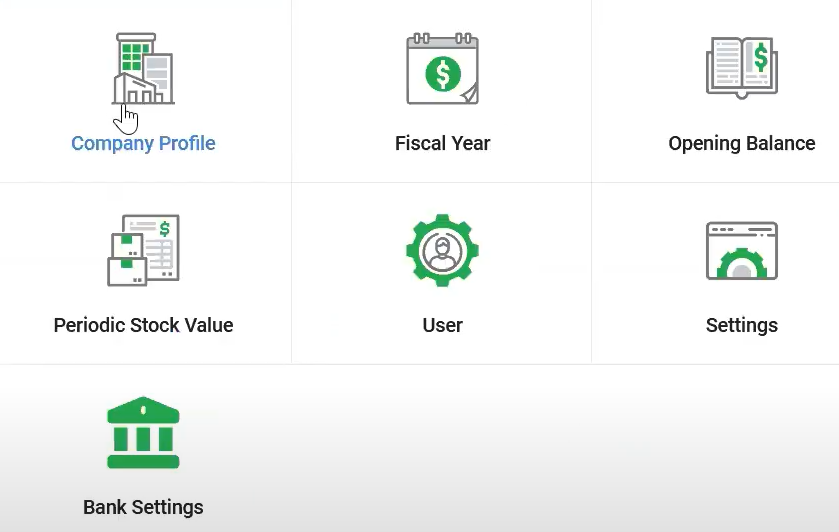Click the User label
Viewport: 839px width, 532px height.
[443, 325]
